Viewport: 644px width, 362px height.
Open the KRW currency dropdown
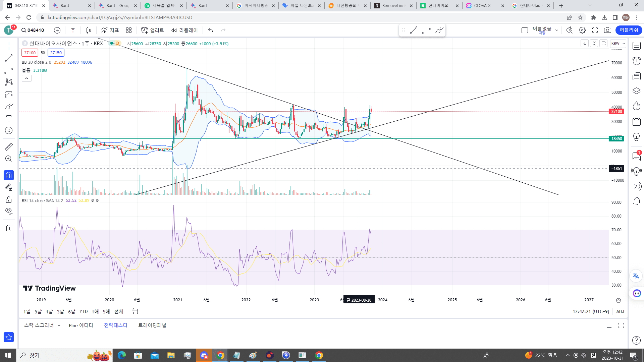click(618, 44)
